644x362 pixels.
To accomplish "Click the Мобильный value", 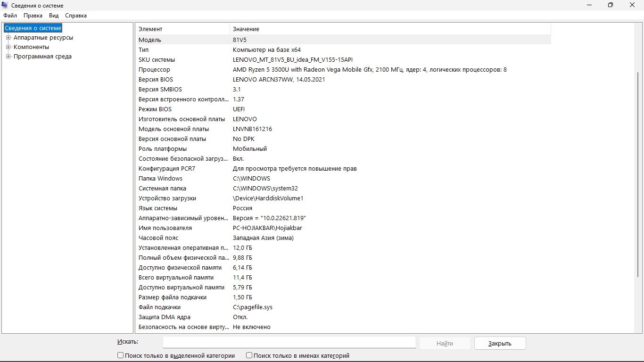I will 250,149.
